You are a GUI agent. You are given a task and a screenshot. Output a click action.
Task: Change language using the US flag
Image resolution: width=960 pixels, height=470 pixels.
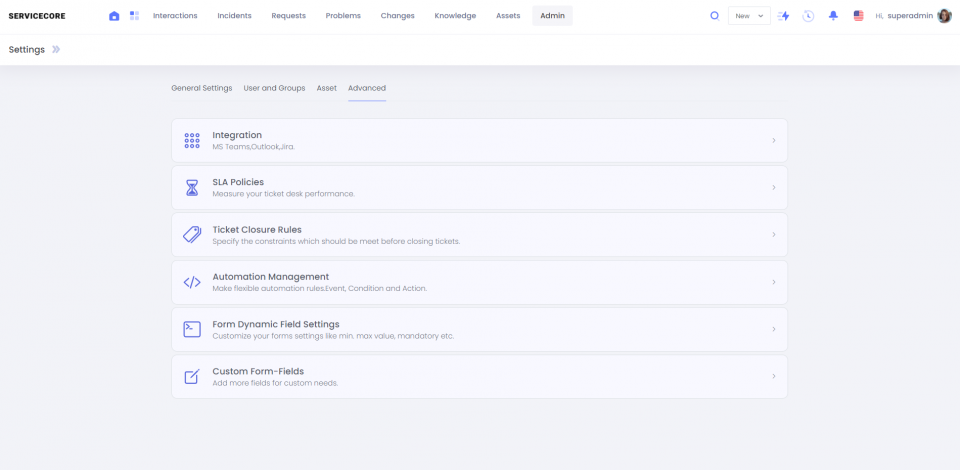click(x=858, y=16)
